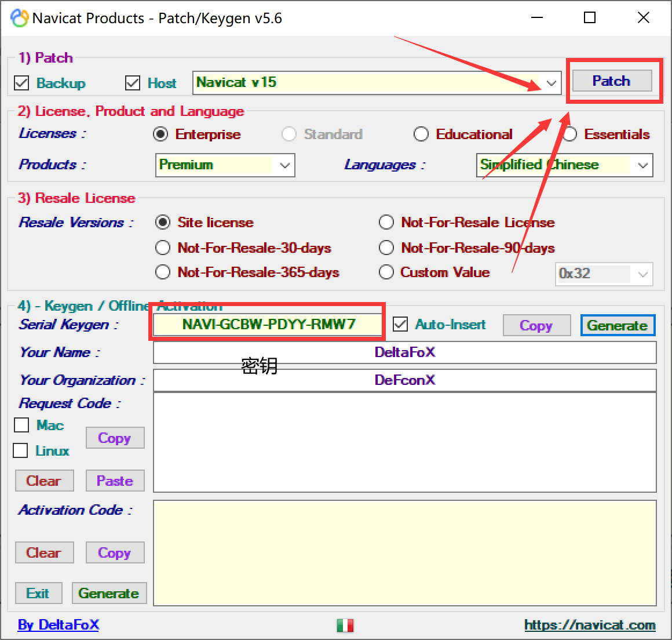
Task: Paste into the Request Code
Action: tap(115, 481)
